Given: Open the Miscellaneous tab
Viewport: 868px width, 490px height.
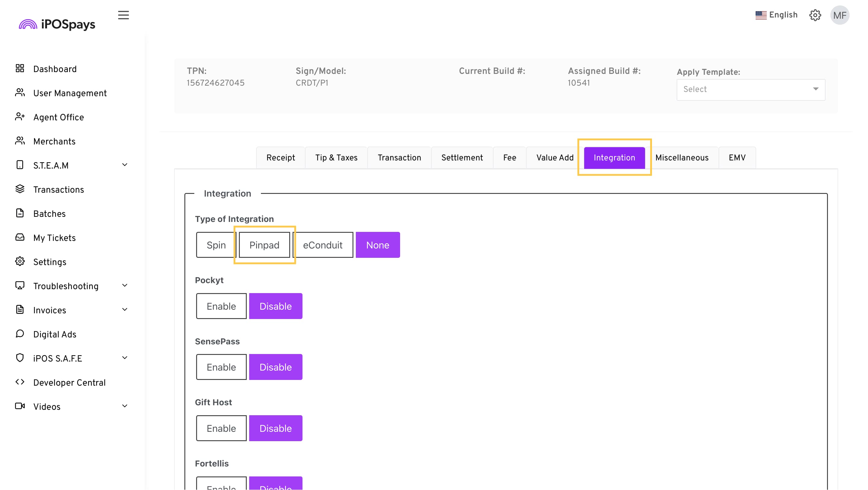Looking at the screenshot, I should (x=682, y=158).
